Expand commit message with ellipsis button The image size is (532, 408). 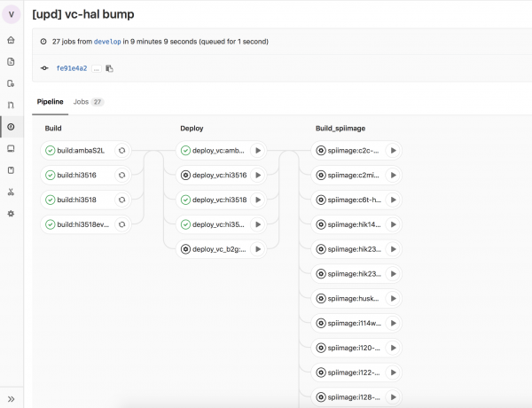click(96, 68)
